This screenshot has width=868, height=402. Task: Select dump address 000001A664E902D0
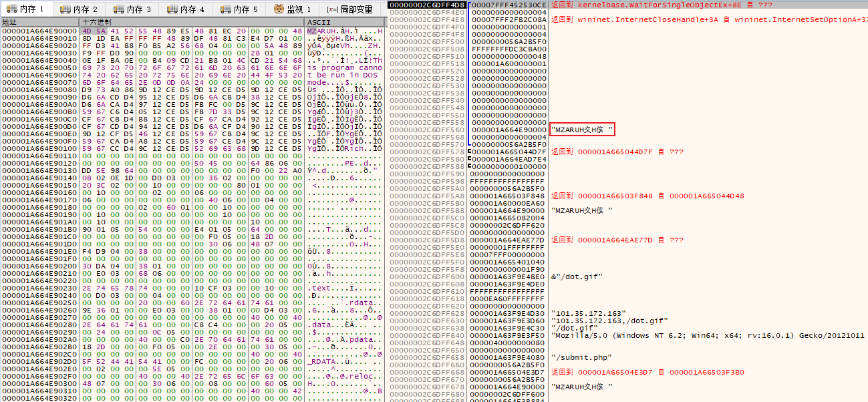tap(40, 361)
